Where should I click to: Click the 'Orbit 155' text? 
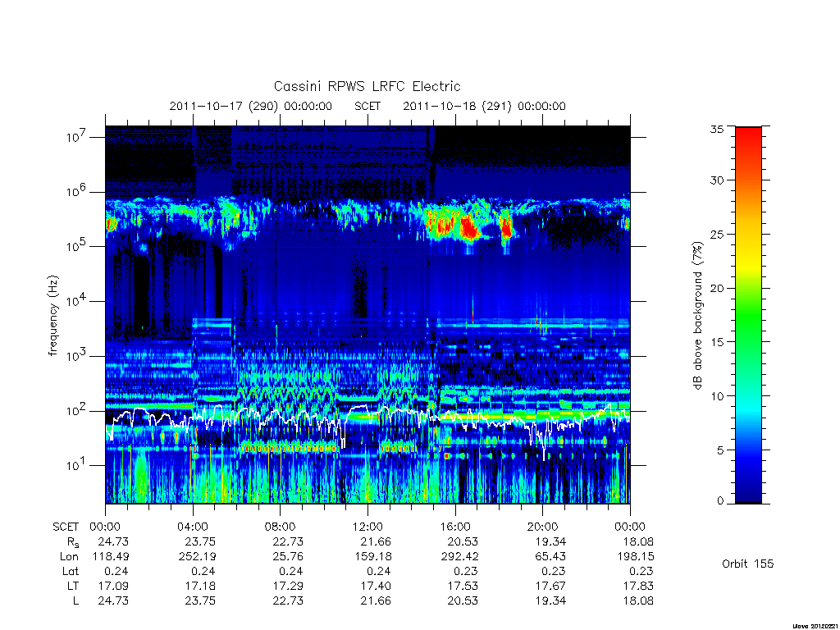[x=747, y=564]
